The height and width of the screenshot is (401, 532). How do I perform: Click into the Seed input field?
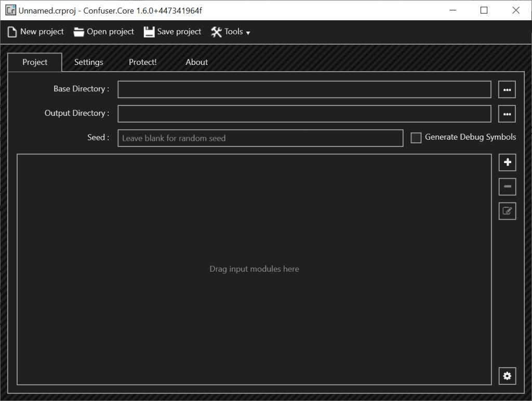(x=261, y=138)
